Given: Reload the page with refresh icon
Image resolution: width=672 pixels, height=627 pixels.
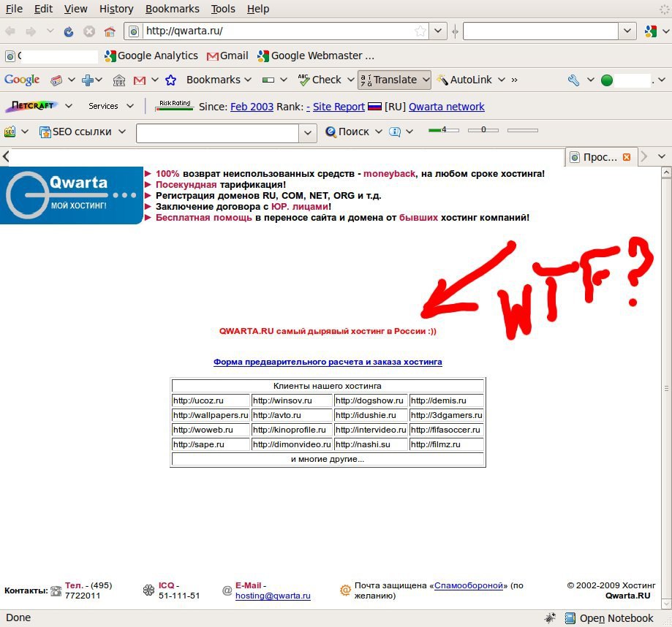Looking at the screenshot, I should [x=69, y=31].
